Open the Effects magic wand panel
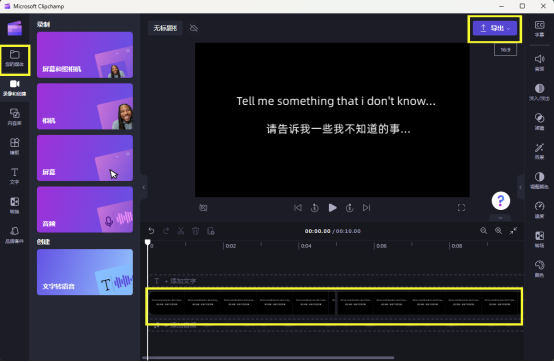 (539, 151)
